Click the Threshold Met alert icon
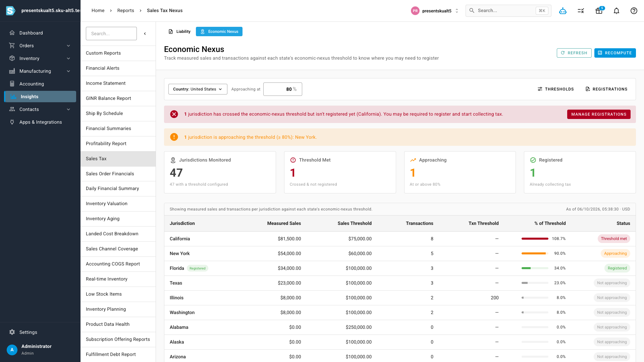Screen dimensions: 644x362 coord(293,160)
